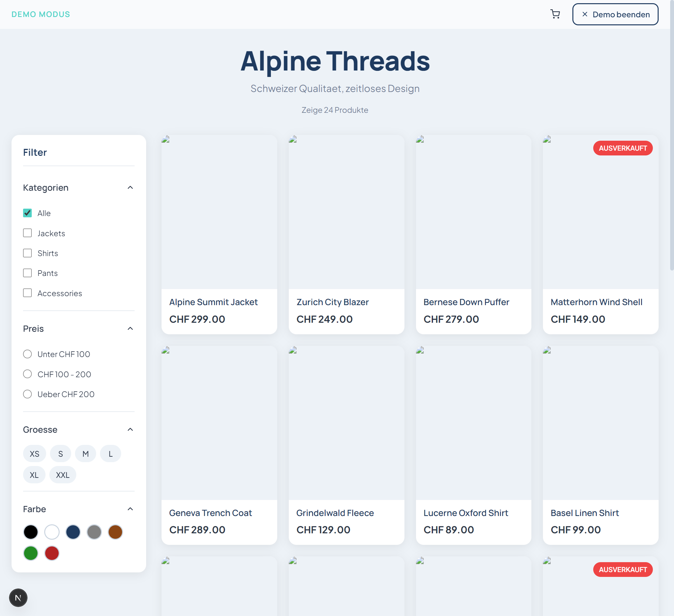
Task: Select size M in the Groesse filter
Action: click(x=86, y=454)
